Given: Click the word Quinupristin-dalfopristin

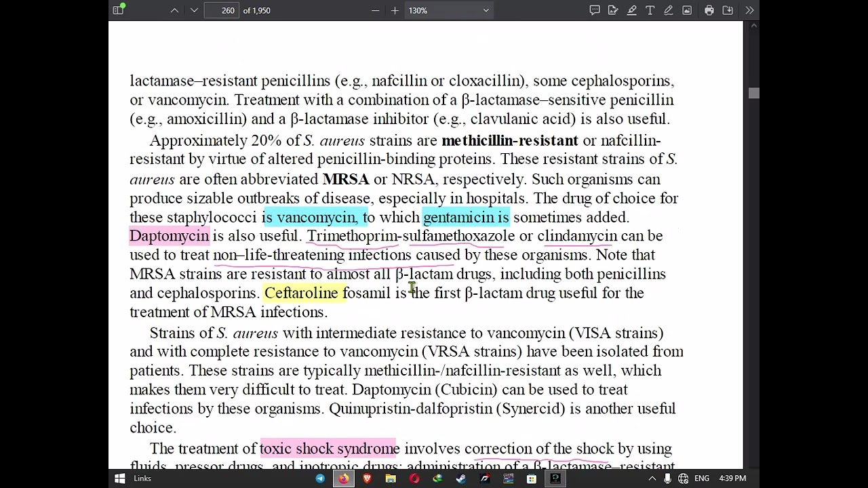Looking at the screenshot, I should tap(410, 409).
